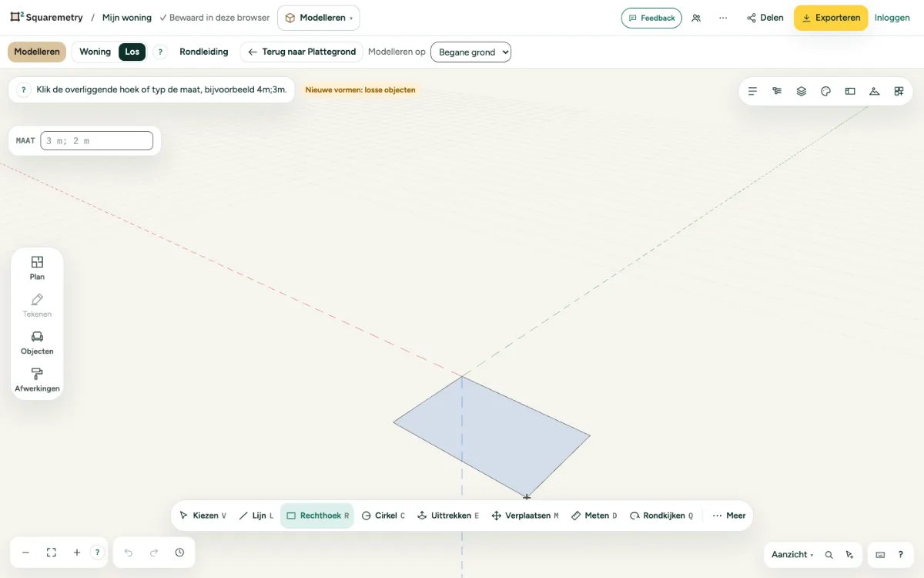Open the top-bar three-dots options menu
Viewport: 924px width, 578px height.
click(x=723, y=18)
